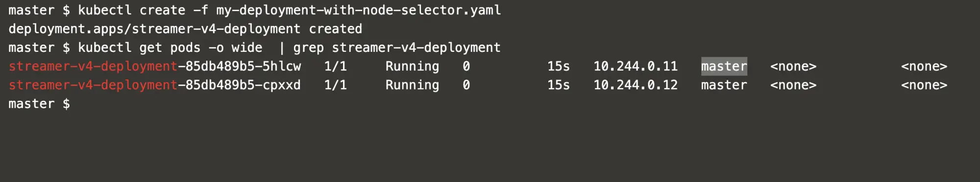Click the last <none> in first pod row
The width and height of the screenshot is (980, 182).
tap(924, 66)
